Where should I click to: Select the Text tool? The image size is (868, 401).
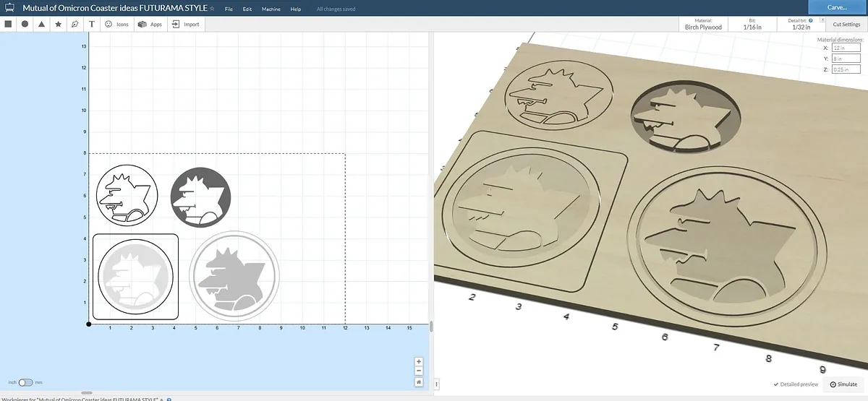[x=92, y=24]
